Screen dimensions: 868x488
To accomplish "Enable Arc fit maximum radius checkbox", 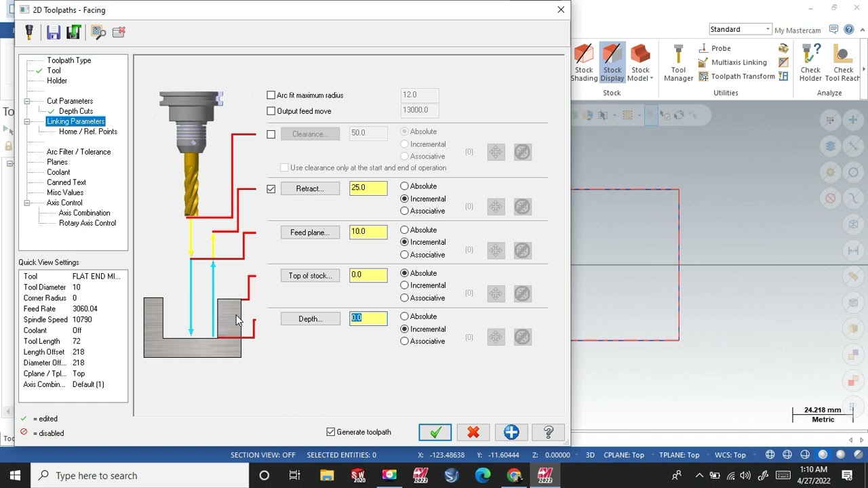I will pos(271,96).
